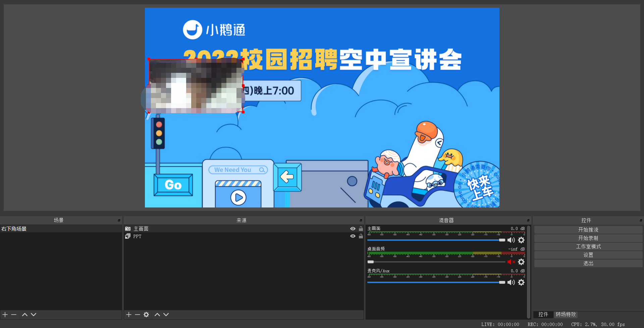Select the PPT source row
Viewport: 644px width, 328px height.
tap(244, 236)
